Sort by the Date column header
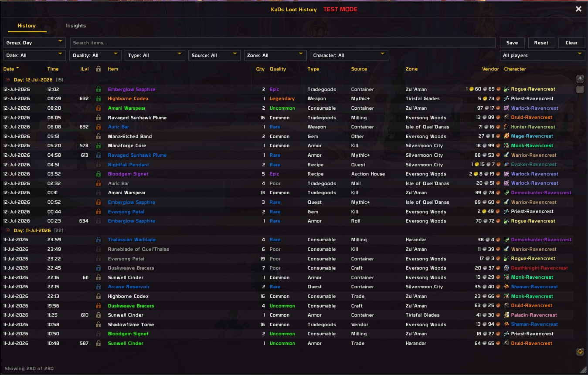This screenshot has height=375, width=588. pyautogui.click(x=9, y=69)
